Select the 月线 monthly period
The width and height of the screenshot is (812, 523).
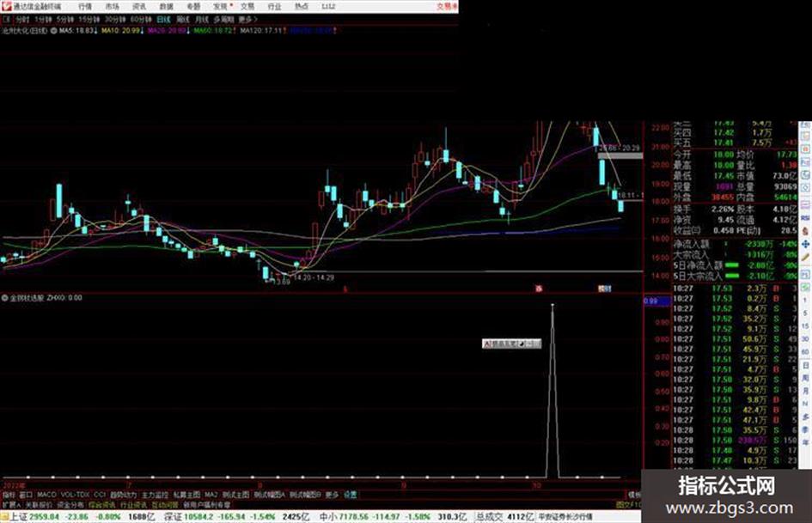[201, 19]
